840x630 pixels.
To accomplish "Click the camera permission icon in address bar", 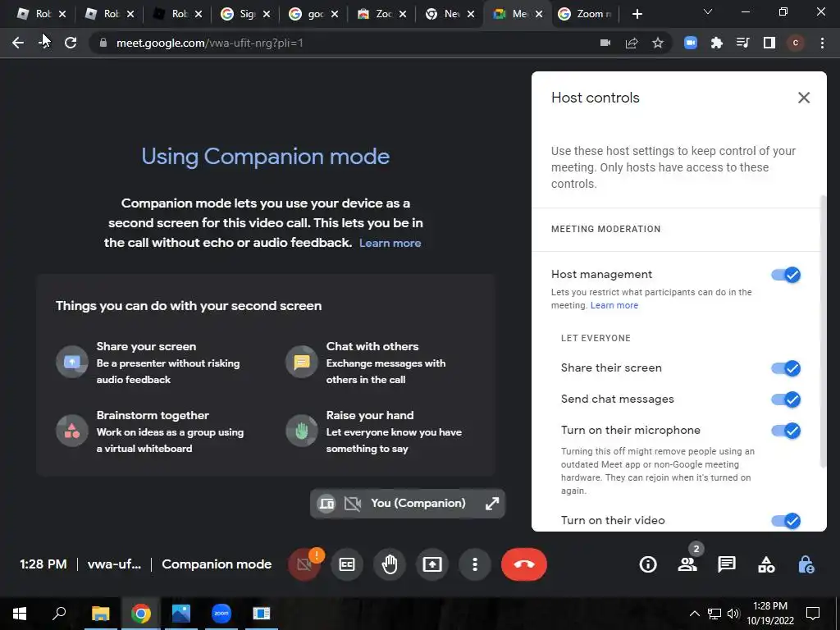I will coord(605,43).
